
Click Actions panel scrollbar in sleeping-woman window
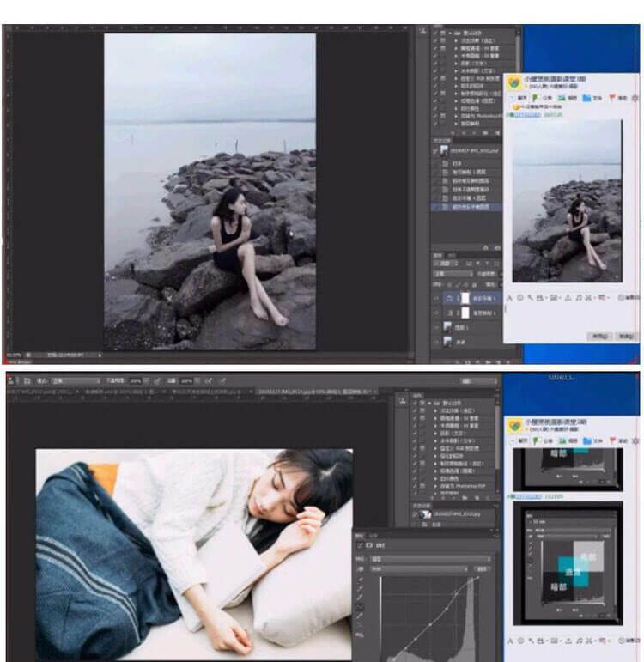tap(497, 437)
